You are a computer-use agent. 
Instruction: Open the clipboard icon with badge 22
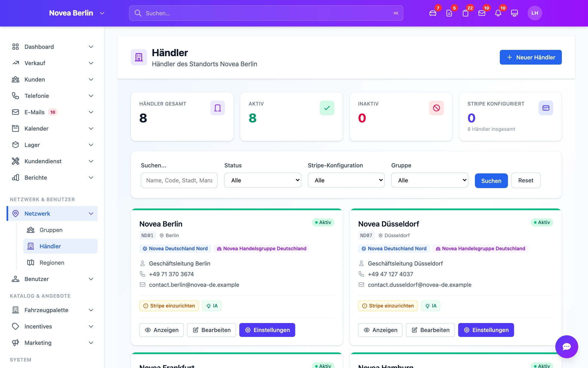click(x=465, y=13)
